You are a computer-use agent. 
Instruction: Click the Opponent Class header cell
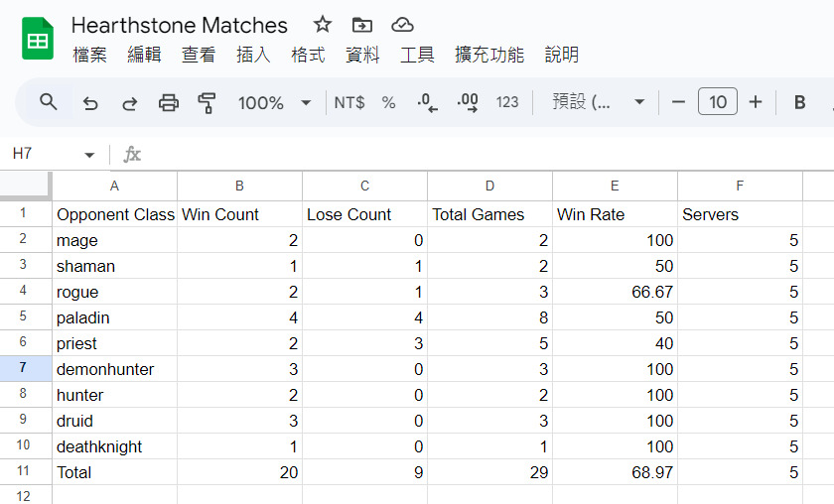[114, 214]
